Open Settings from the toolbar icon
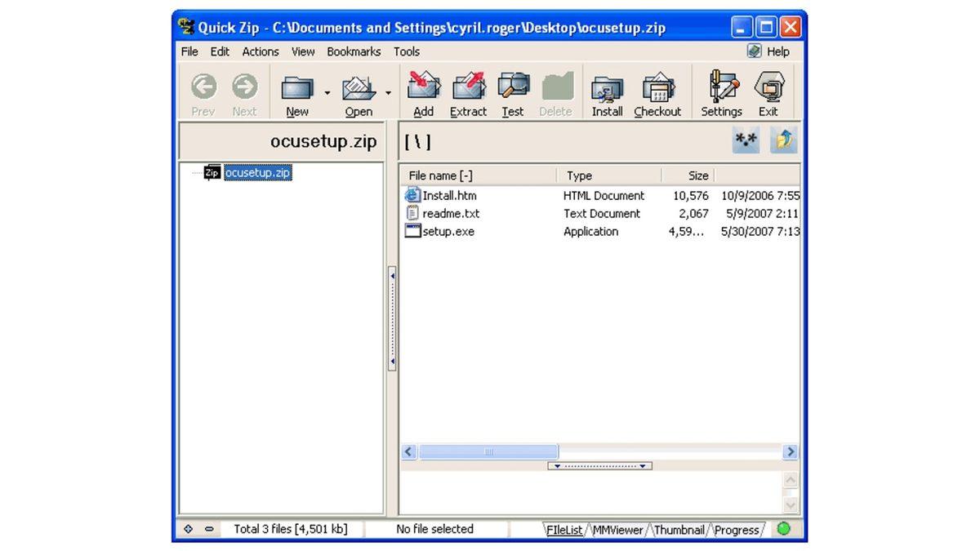The height and width of the screenshot is (551, 980). click(x=721, y=90)
